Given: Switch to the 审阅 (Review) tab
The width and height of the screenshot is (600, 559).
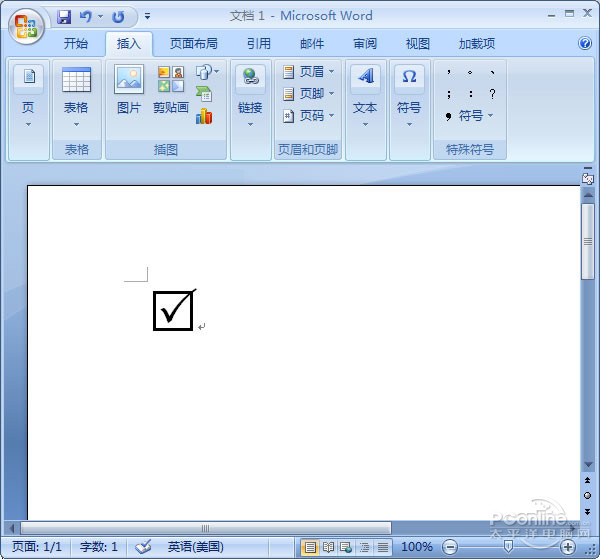Looking at the screenshot, I should [365, 44].
